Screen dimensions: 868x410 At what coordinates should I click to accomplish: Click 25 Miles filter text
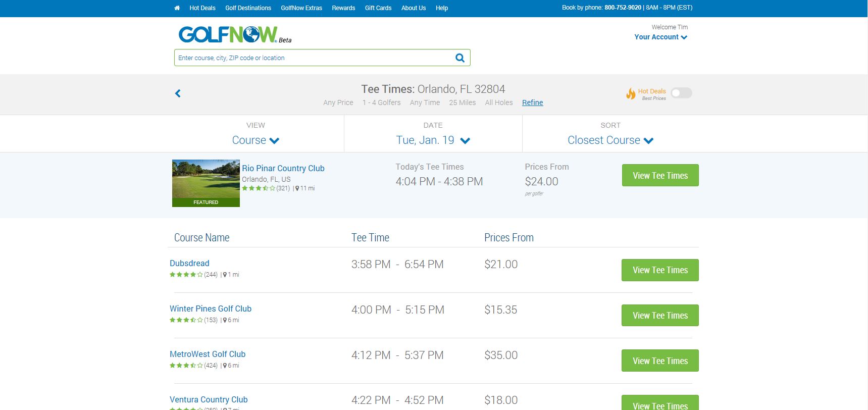pos(463,102)
